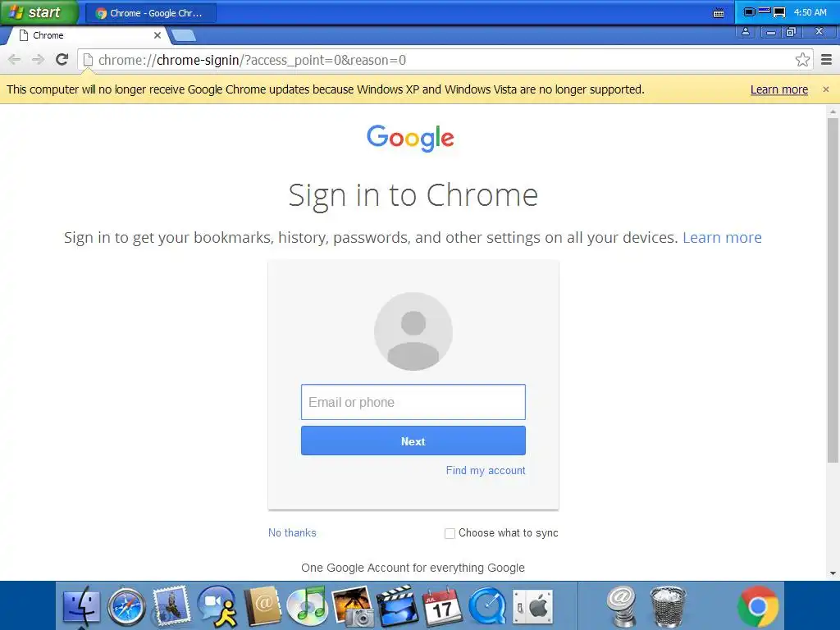Click the vertical scrollbar thumb

[x=833, y=290]
